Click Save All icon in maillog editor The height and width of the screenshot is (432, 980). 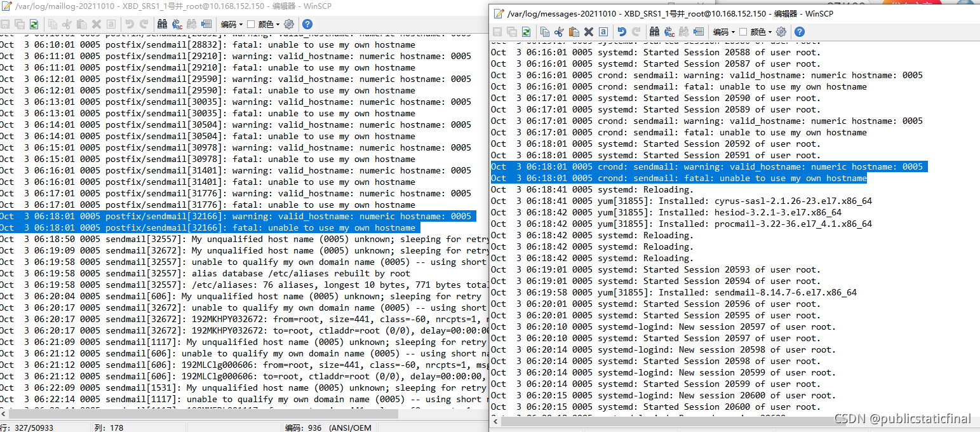pos(20,24)
